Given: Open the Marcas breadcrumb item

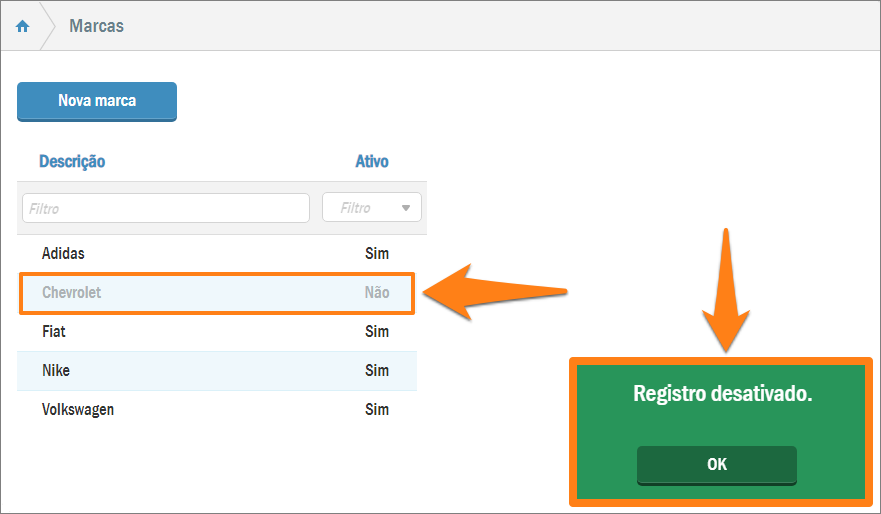Looking at the screenshot, I should [96, 26].
